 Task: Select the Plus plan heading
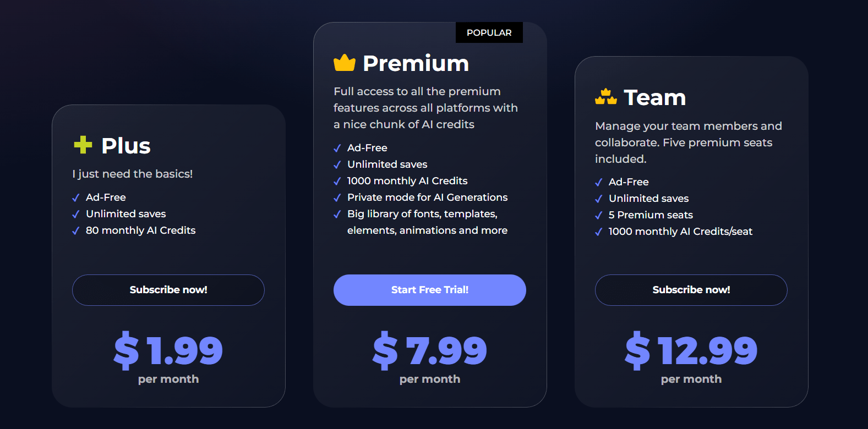pyautogui.click(x=126, y=146)
